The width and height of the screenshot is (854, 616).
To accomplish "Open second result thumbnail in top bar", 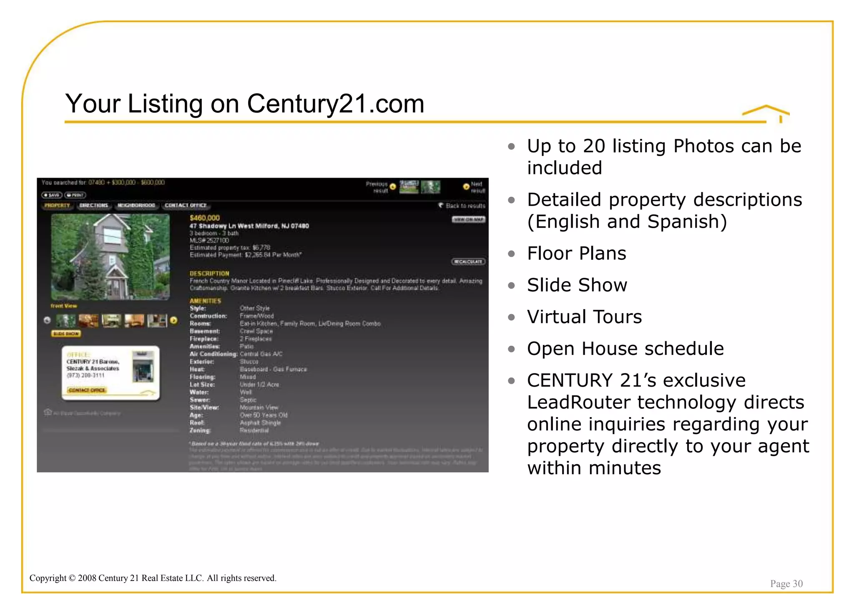I will coord(430,187).
